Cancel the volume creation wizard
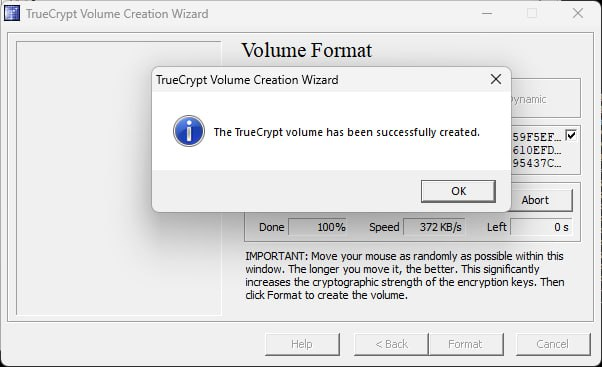 coord(553,344)
